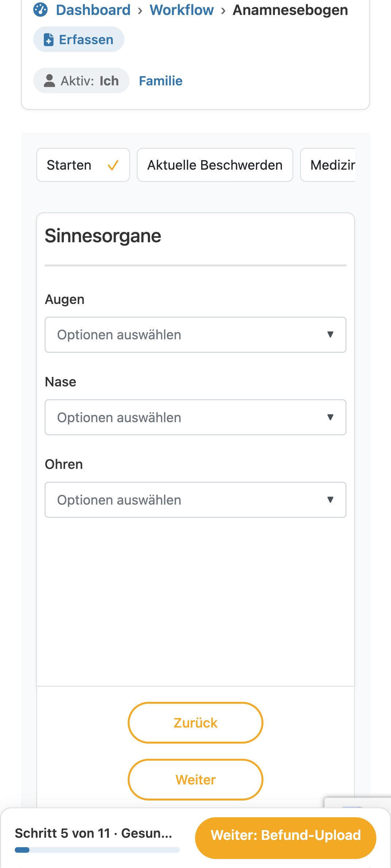Click the Aktiv: Ich profile pill
The width and height of the screenshot is (391, 868).
pos(81,81)
